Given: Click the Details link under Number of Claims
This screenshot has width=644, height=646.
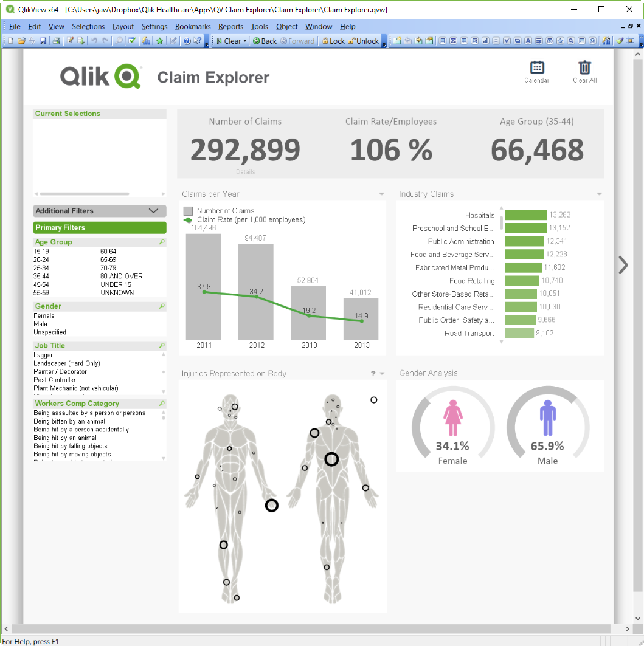Looking at the screenshot, I should coord(245,171).
